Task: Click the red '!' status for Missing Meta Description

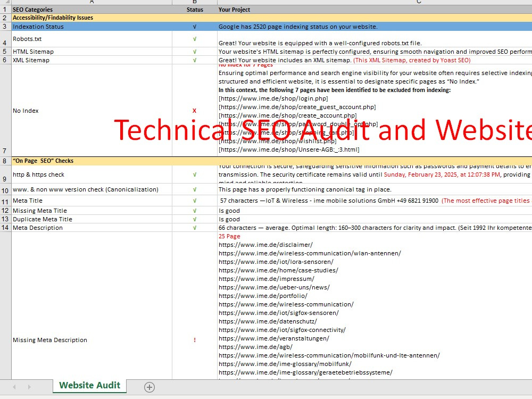Action: point(195,340)
